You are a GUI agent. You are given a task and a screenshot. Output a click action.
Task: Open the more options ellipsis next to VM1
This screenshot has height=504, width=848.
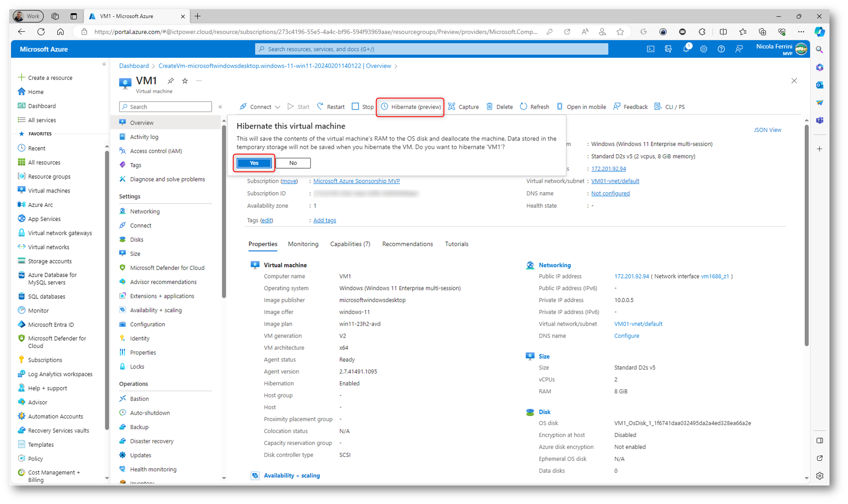(x=199, y=81)
